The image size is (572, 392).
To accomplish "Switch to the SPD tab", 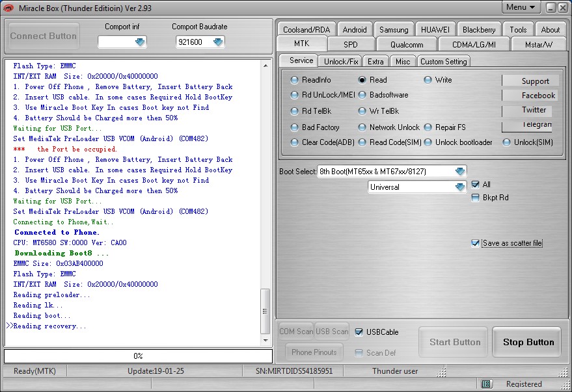I will pos(351,44).
